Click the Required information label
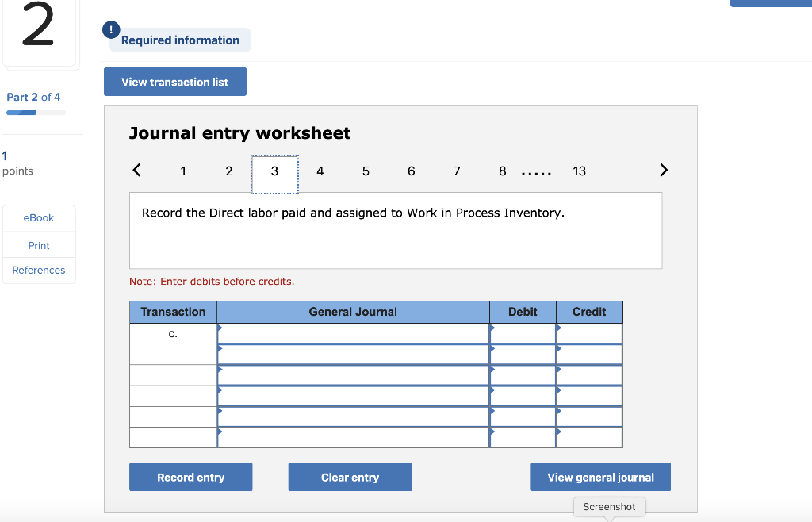Viewport: 812px width, 522px height. [x=180, y=40]
